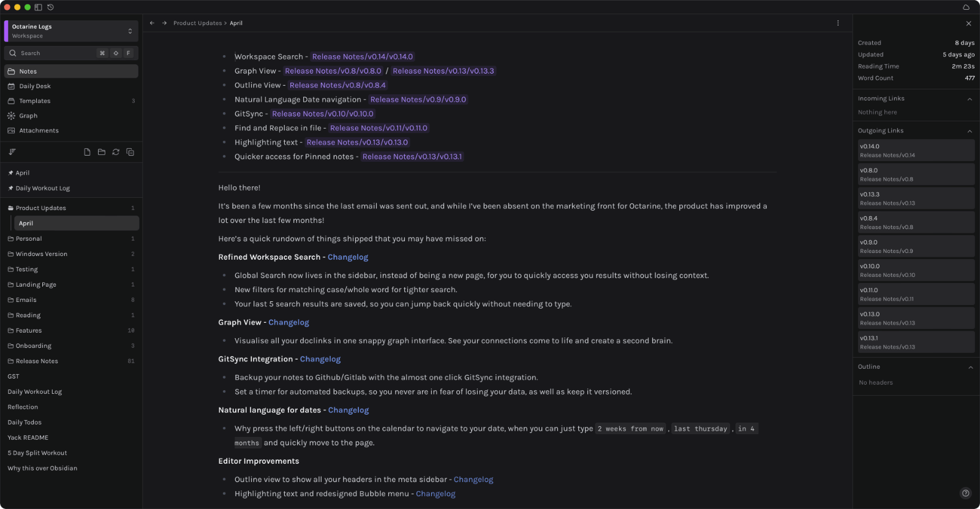The width and height of the screenshot is (980, 509).
Task: Open the history clock icon
Action: coord(50,7)
